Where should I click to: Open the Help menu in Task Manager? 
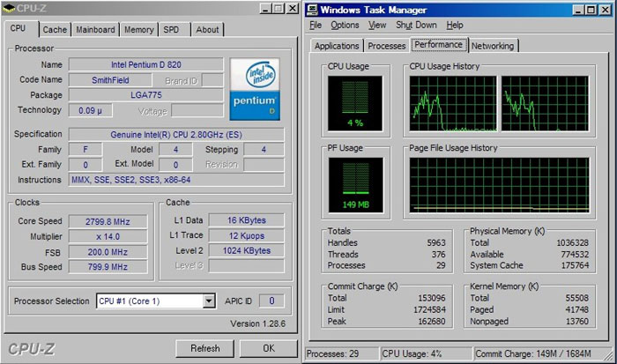[x=455, y=26]
